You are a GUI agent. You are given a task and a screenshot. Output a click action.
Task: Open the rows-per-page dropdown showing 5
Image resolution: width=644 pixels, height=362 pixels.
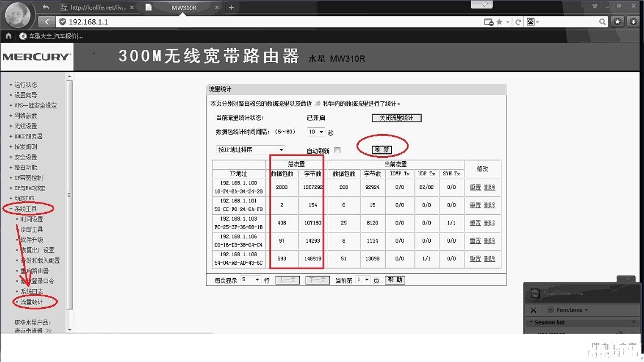point(251,280)
